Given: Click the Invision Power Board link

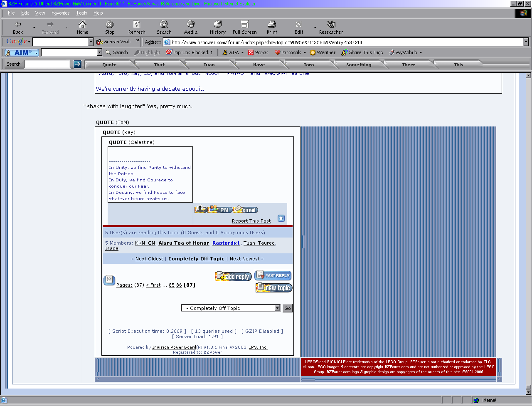Looking at the screenshot, I should pos(174,347).
